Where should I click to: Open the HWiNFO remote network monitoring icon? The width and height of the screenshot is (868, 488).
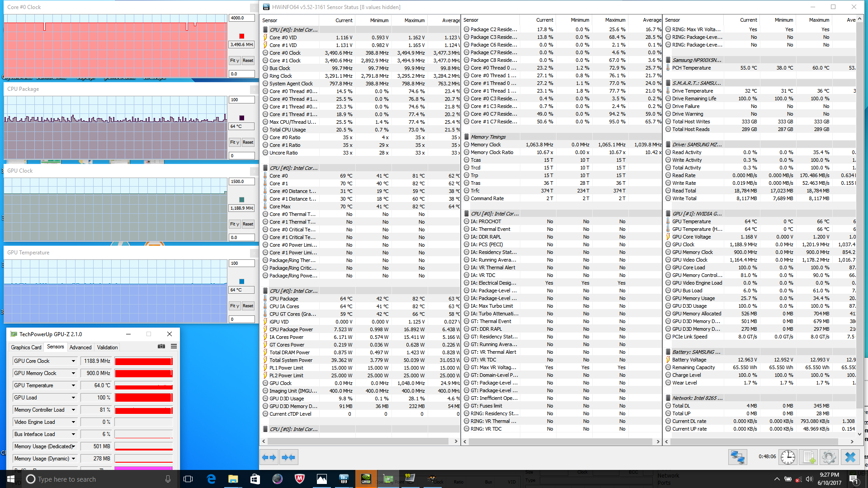(737, 457)
